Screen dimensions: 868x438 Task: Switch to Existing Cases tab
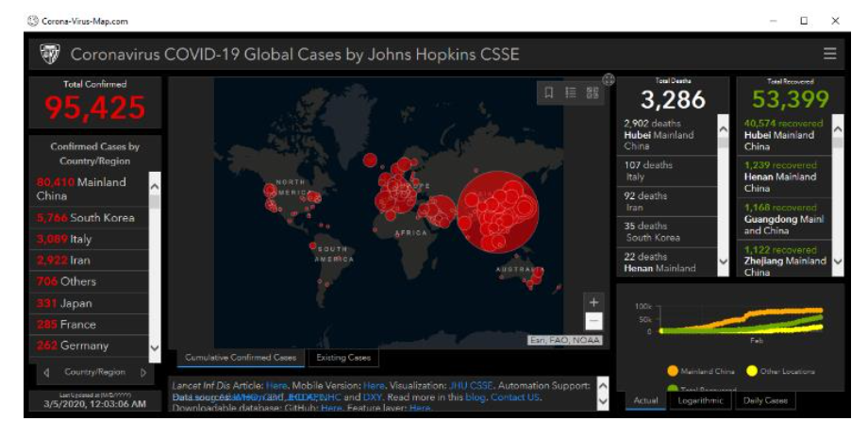pos(343,358)
